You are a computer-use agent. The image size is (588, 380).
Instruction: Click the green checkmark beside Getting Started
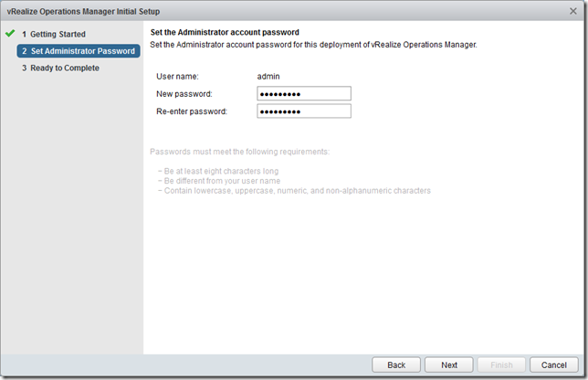point(10,34)
